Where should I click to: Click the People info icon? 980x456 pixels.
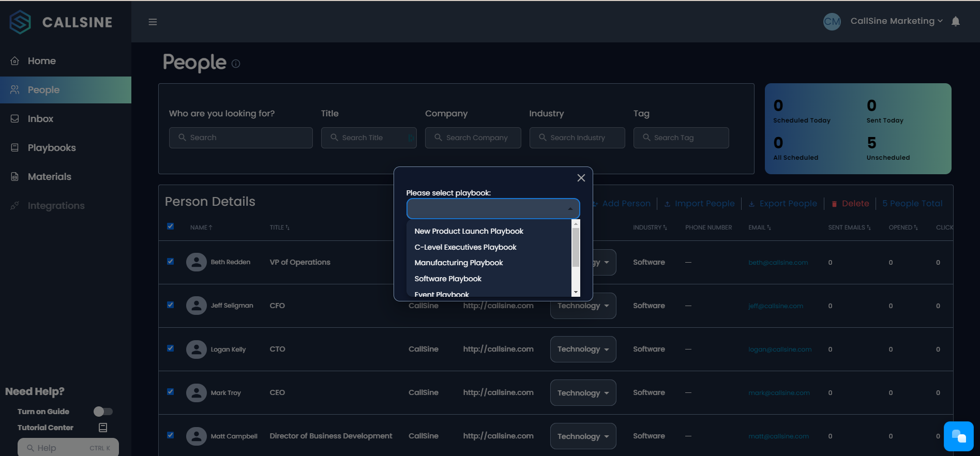(236, 64)
